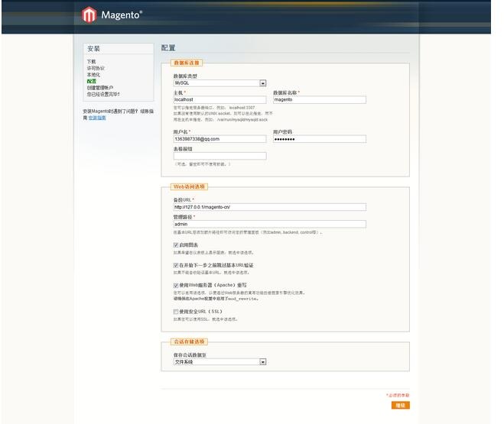Focus the 数据库名称 field containing magento
504x424 pixels.
point(319,99)
